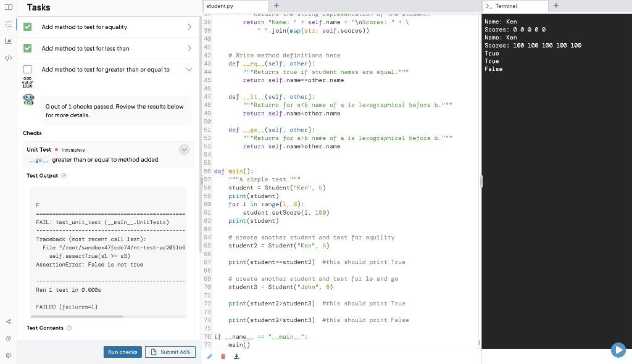This screenshot has height=364, width=632.
Task: Click the 'FAILED (failures=1)' line
Action: tap(67, 307)
